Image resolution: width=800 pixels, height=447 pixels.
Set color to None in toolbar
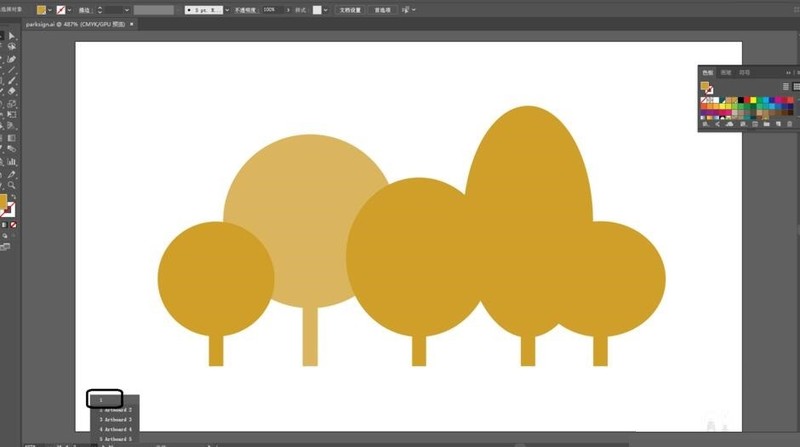(13, 225)
